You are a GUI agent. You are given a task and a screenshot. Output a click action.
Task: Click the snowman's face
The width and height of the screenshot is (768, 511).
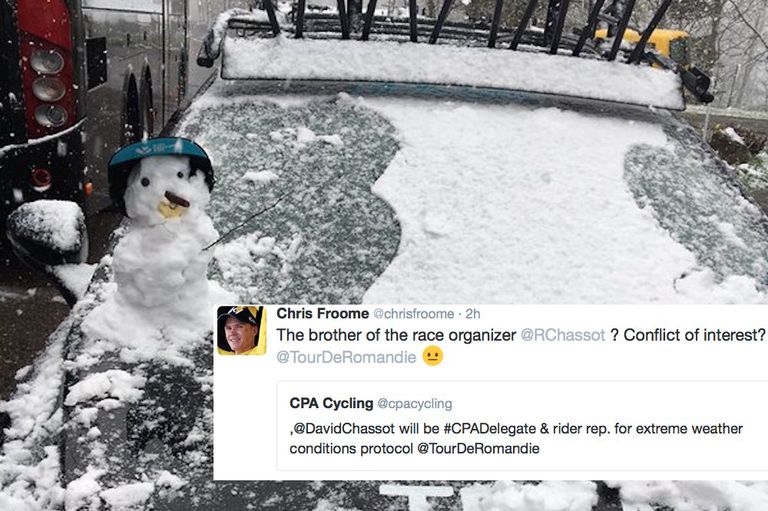(162, 191)
